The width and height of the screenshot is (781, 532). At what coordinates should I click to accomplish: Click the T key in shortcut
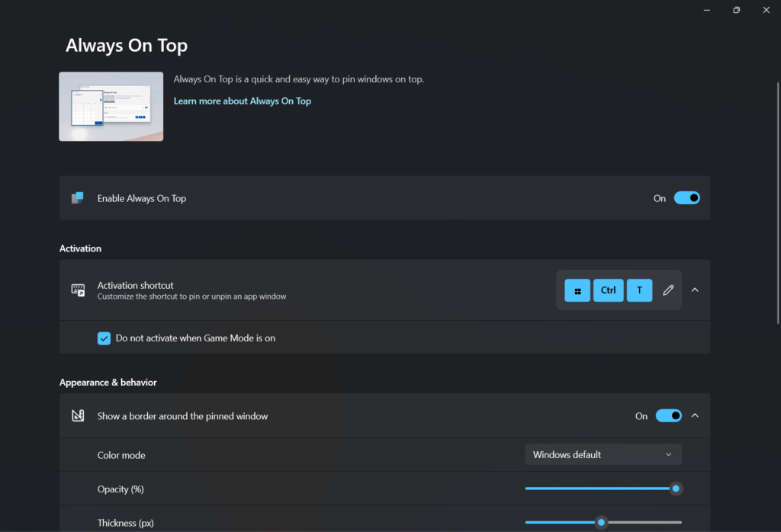coord(640,290)
